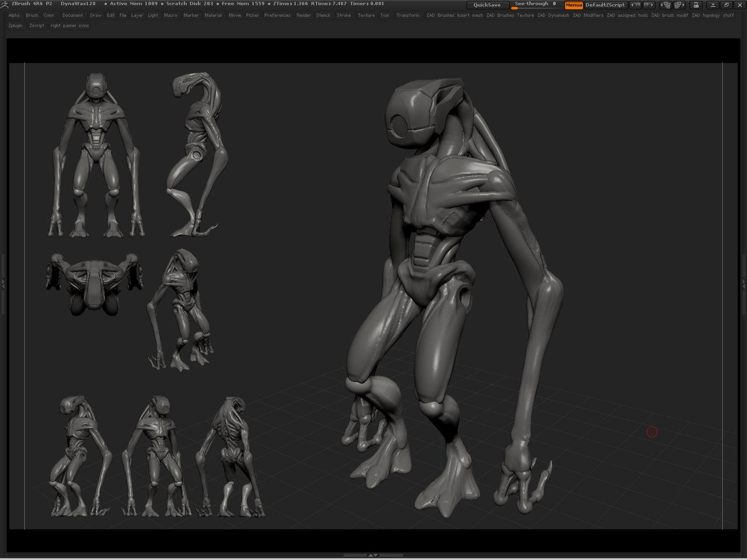Image resolution: width=747 pixels, height=560 pixels.
Task: Open the Tool menu
Action: coord(385,15)
